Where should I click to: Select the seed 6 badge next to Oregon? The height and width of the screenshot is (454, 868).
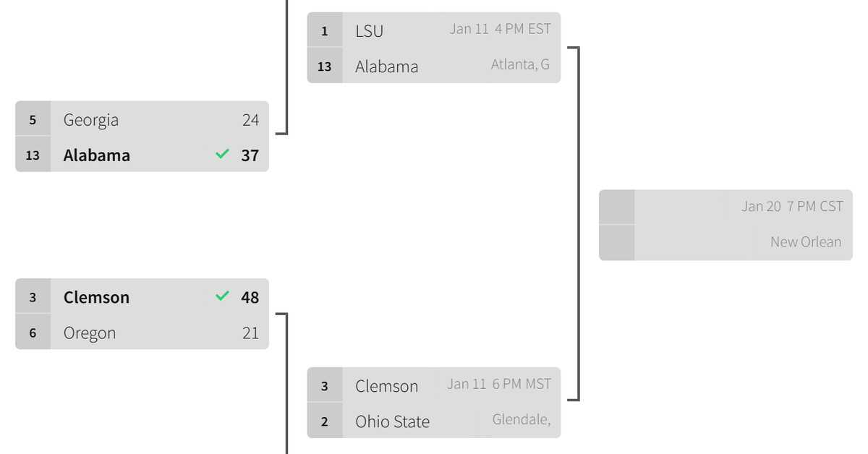coord(33,333)
